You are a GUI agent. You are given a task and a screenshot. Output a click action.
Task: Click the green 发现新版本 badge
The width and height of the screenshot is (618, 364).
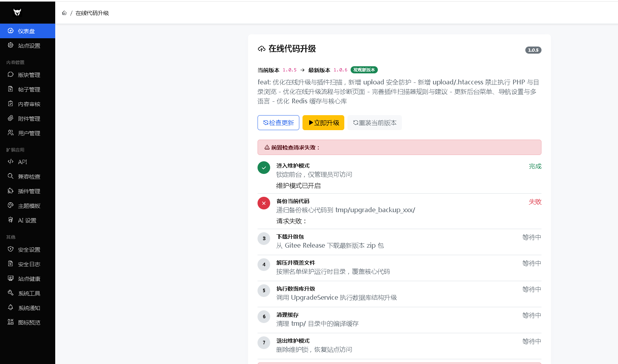click(364, 70)
